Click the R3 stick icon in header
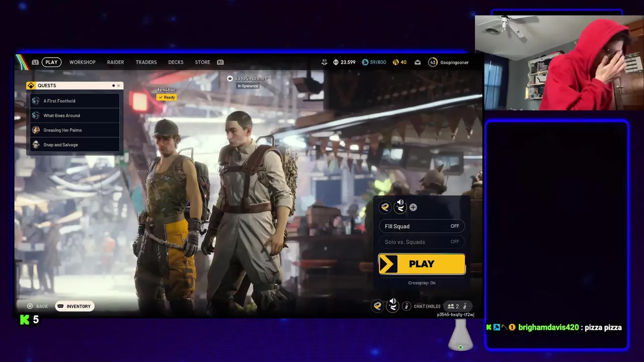The width and height of the screenshot is (644, 362). (325, 61)
